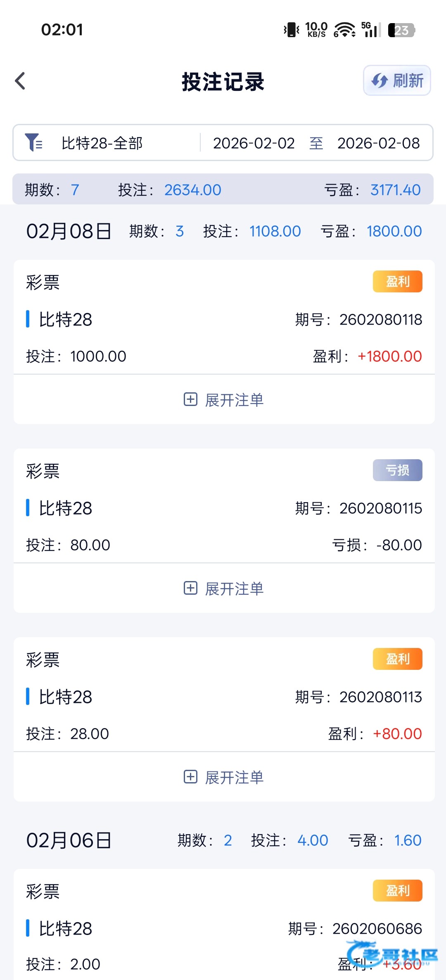This screenshot has height=980, width=446.
Task: Open the 比特28-全部 game filter dropdown
Action: pos(102,143)
